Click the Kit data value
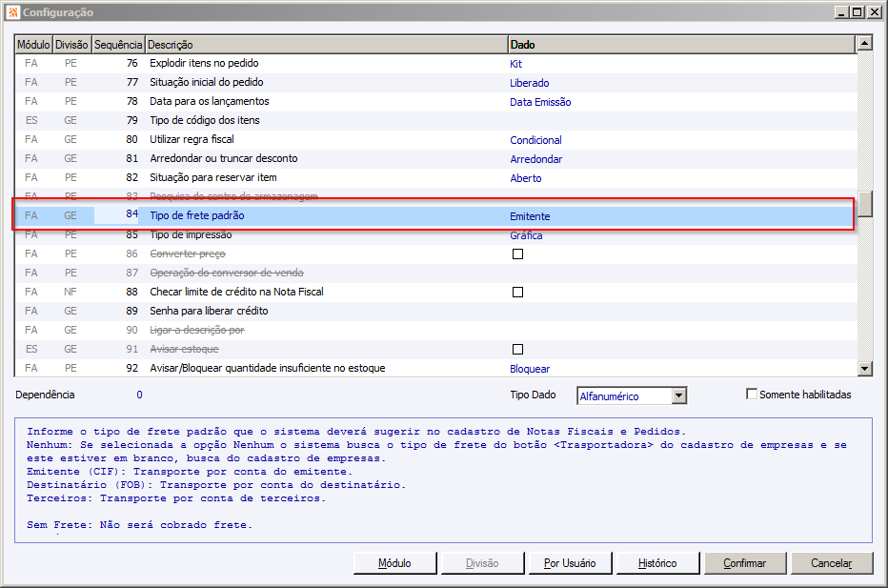Viewport: 888px width, 588px height. (515, 64)
